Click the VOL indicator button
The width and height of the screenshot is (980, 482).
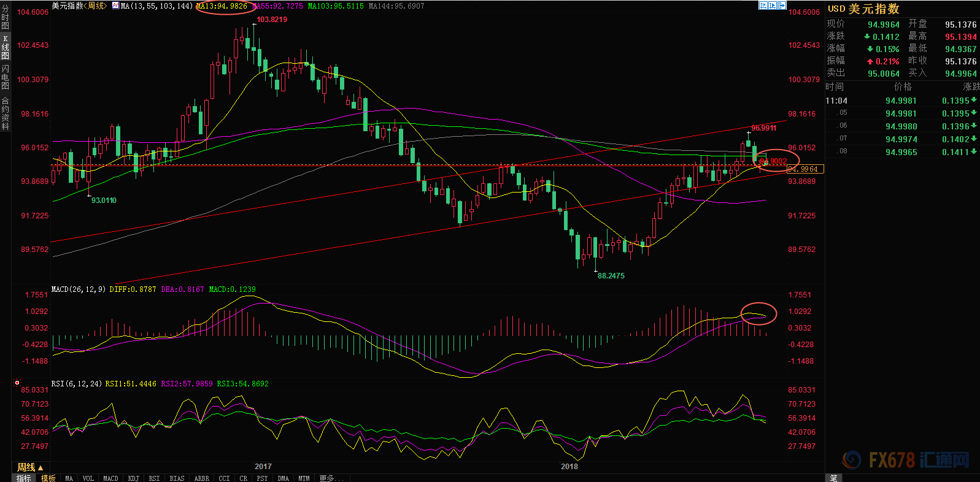pyautogui.click(x=88, y=478)
